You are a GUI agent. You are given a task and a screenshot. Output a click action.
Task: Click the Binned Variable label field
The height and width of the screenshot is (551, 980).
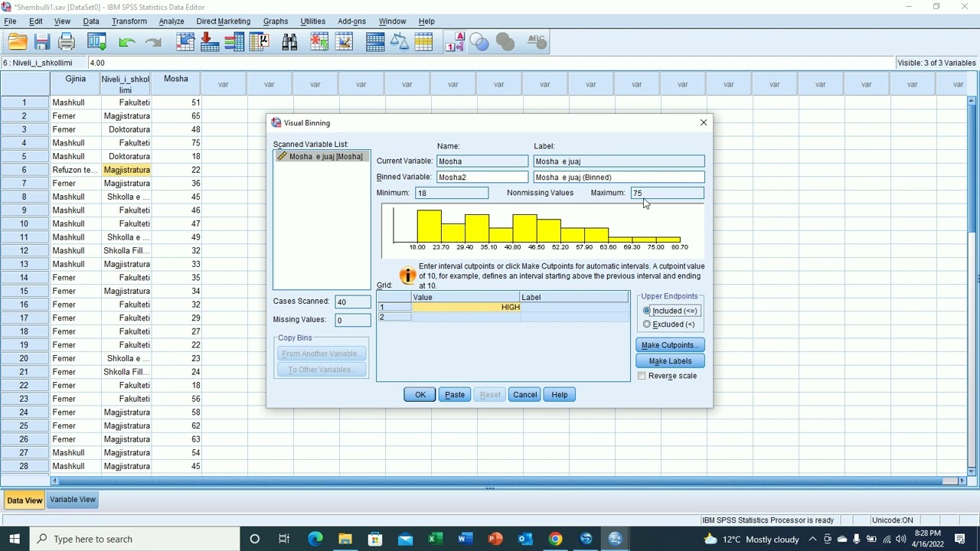pyautogui.click(x=619, y=177)
